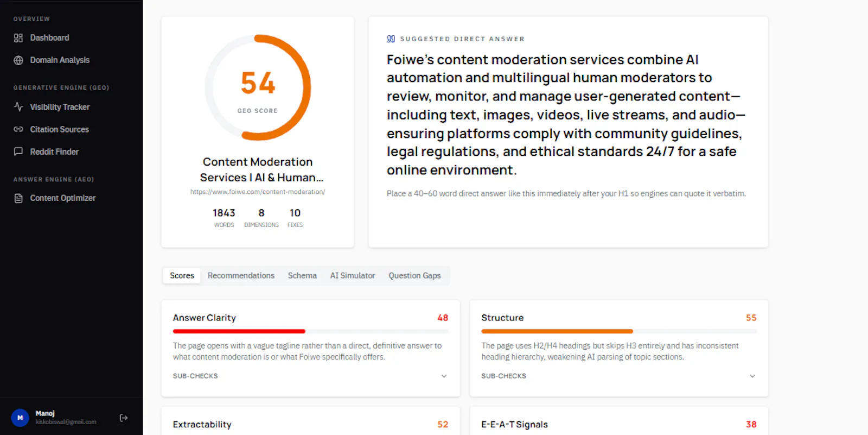
Task: Open the foiwe.com content-moderation URL
Action: tap(258, 192)
